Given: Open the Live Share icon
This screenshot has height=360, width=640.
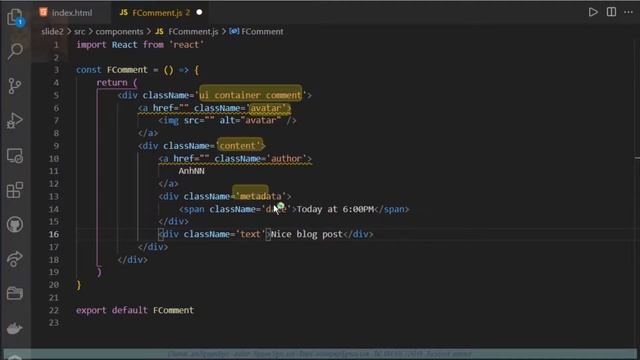Looking at the screenshot, I should click(15, 259).
